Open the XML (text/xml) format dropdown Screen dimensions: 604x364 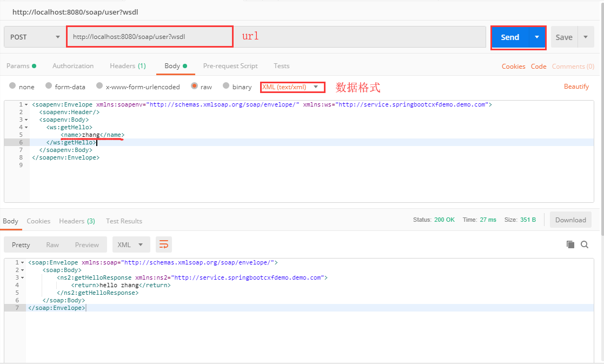pyautogui.click(x=292, y=87)
